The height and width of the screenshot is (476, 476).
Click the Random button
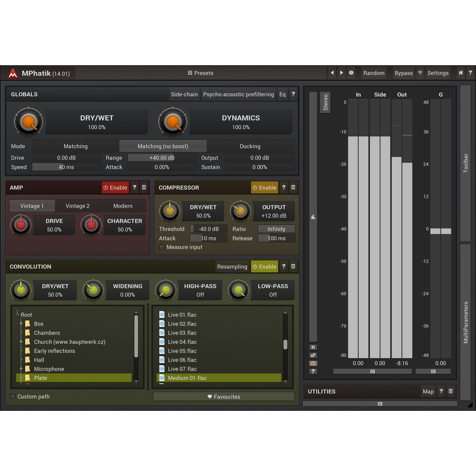click(374, 73)
